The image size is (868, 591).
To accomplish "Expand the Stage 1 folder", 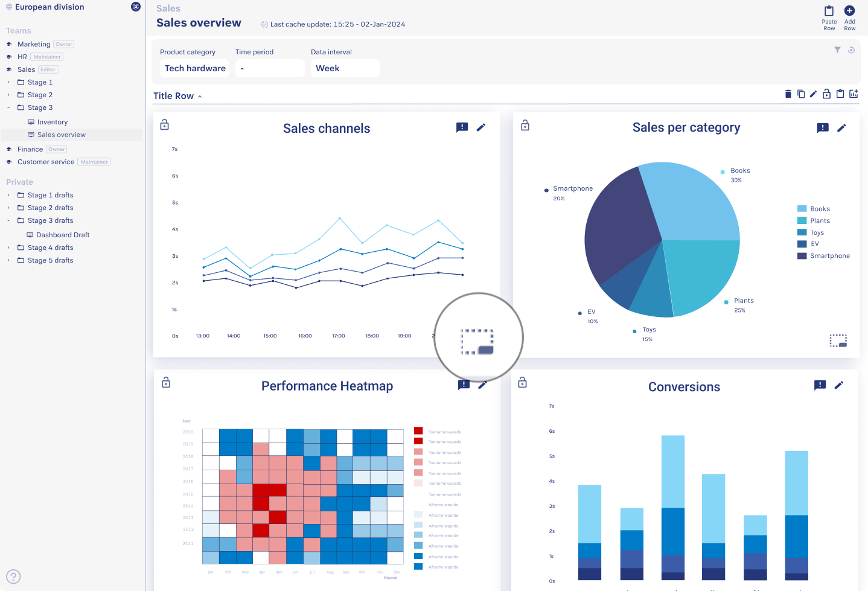I will click(8, 82).
